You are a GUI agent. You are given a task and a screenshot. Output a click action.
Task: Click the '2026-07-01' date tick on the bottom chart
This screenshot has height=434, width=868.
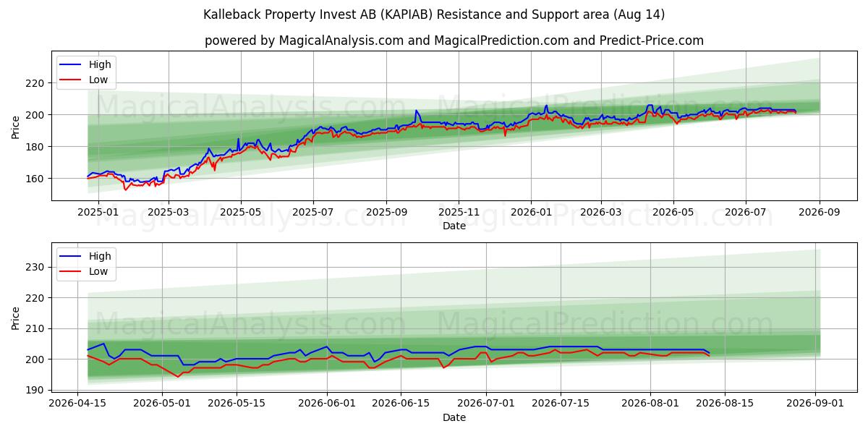click(x=485, y=404)
